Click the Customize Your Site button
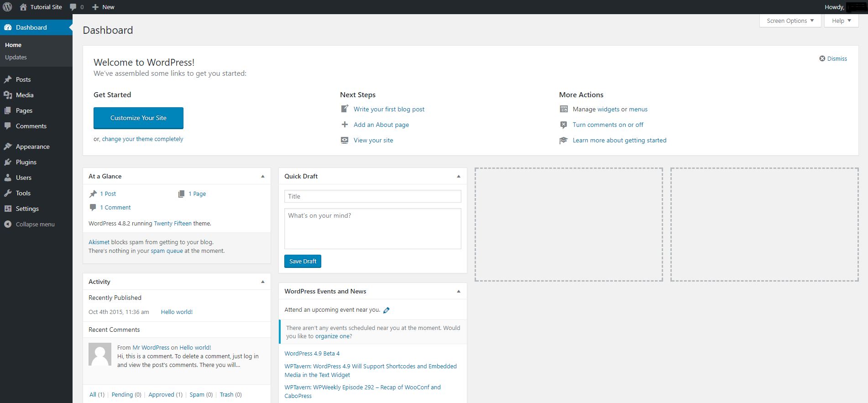Image resolution: width=868 pixels, height=403 pixels. (138, 118)
